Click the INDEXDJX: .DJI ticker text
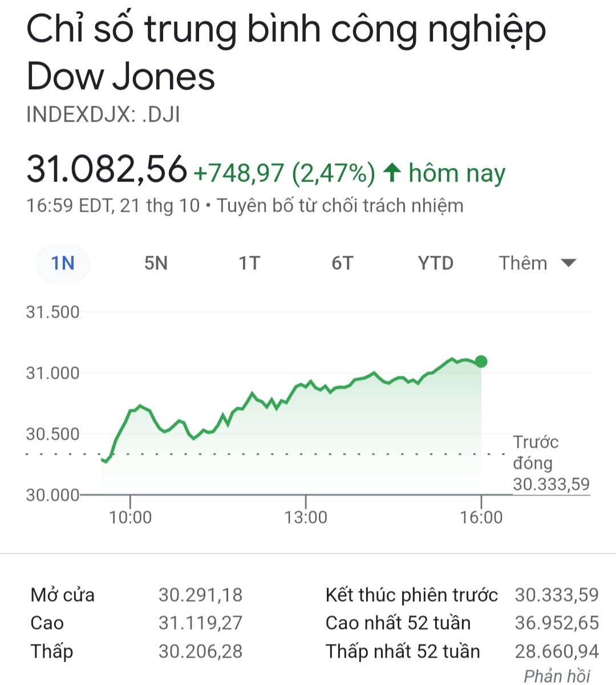This screenshot has height=685, width=616. pyautogui.click(x=103, y=115)
